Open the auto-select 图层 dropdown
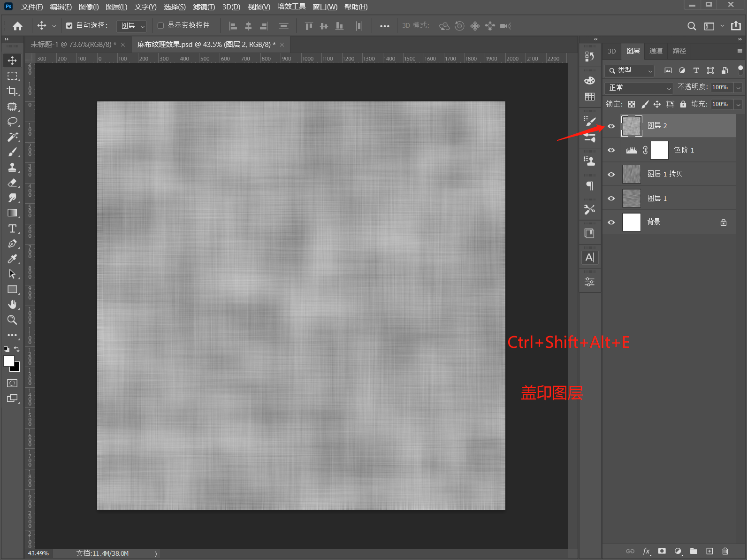Image resolution: width=747 pixels, height=560 pixels. click(x=132, y=26)
